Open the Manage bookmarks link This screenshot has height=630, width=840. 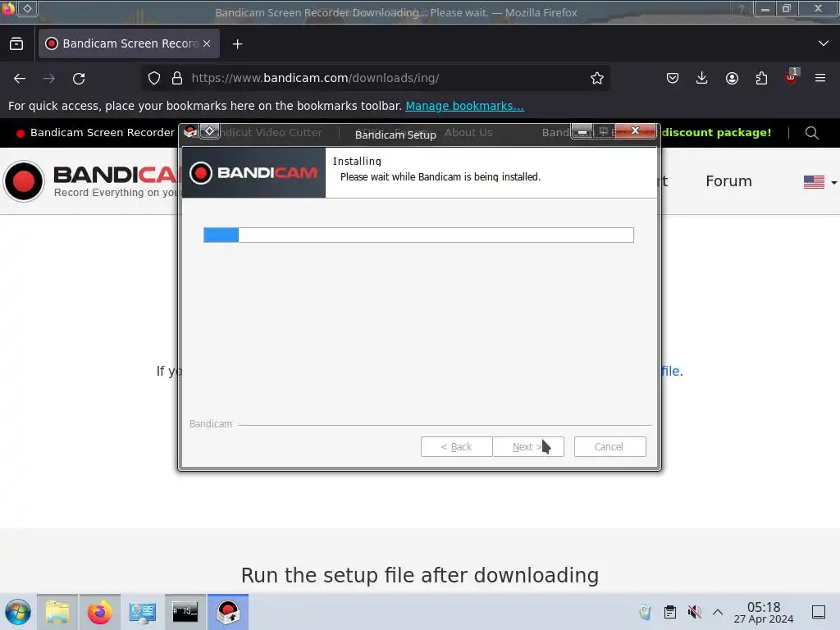click(464, 106)
